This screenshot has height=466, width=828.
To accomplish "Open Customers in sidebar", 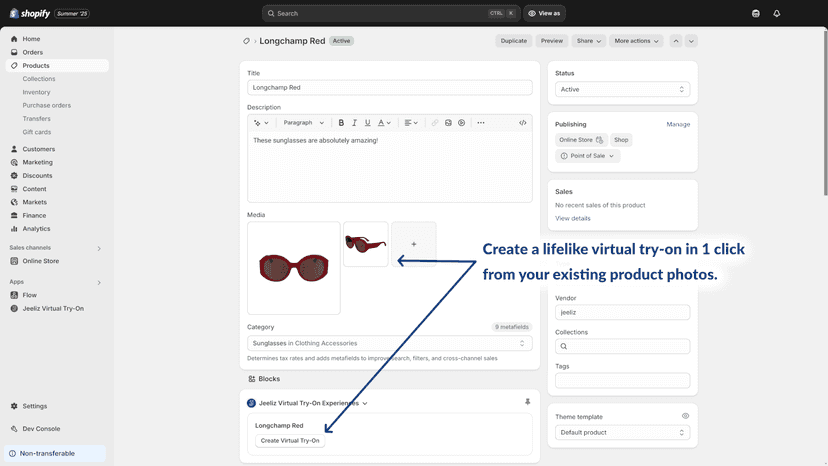I will 57,149.
